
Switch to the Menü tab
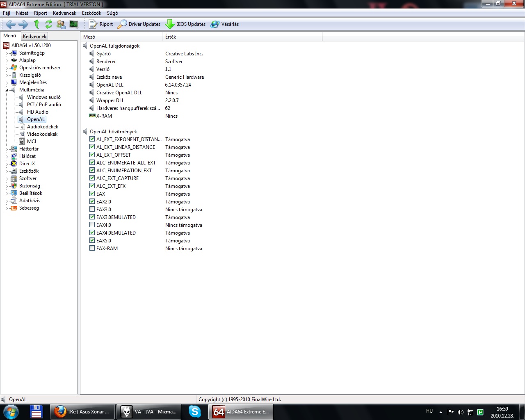(10, 36)
